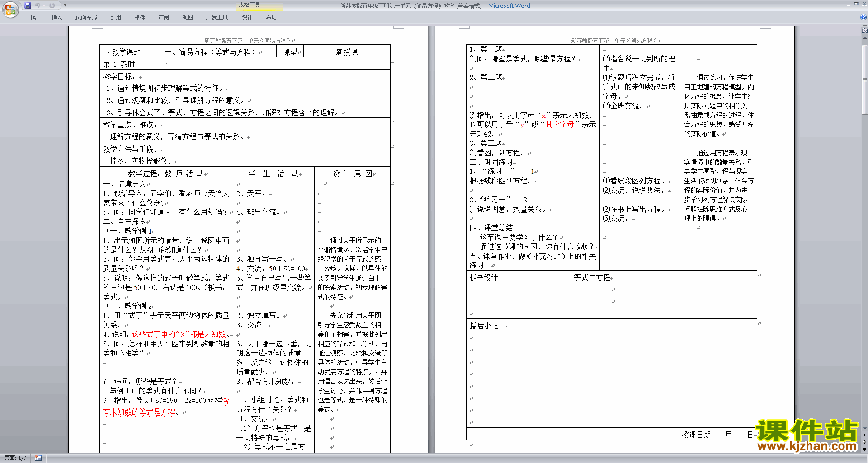Click the left page header text

pos(247,41)
